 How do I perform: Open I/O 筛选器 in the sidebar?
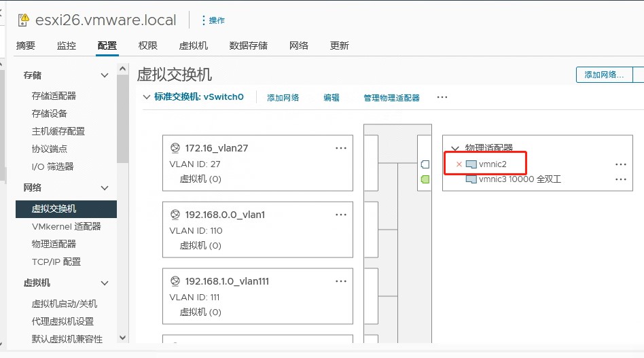point(52,166)
